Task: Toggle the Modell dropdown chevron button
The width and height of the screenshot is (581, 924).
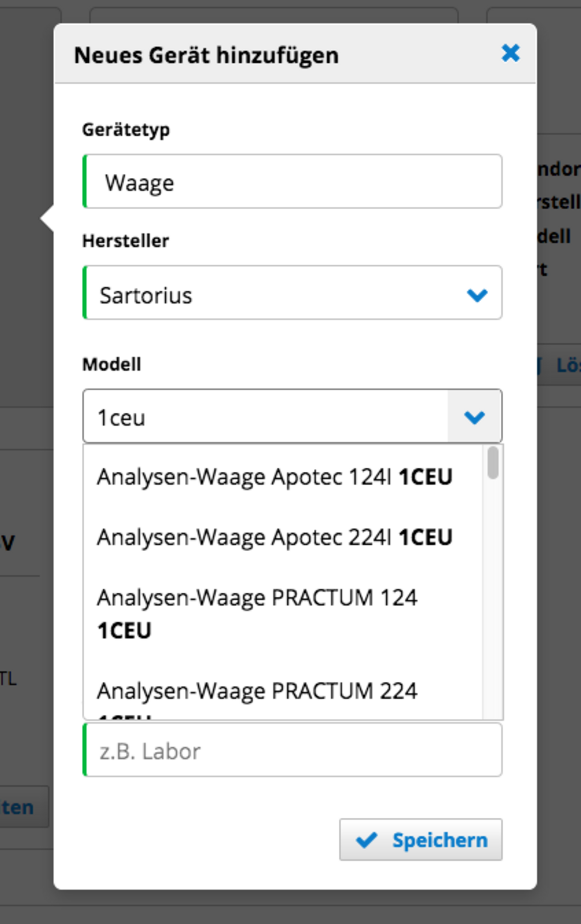Action: [474, 416]
